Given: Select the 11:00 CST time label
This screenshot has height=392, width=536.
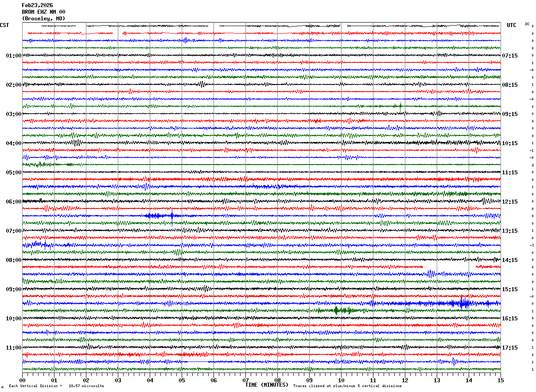Looking at the screenshot, I should (14, 348).
